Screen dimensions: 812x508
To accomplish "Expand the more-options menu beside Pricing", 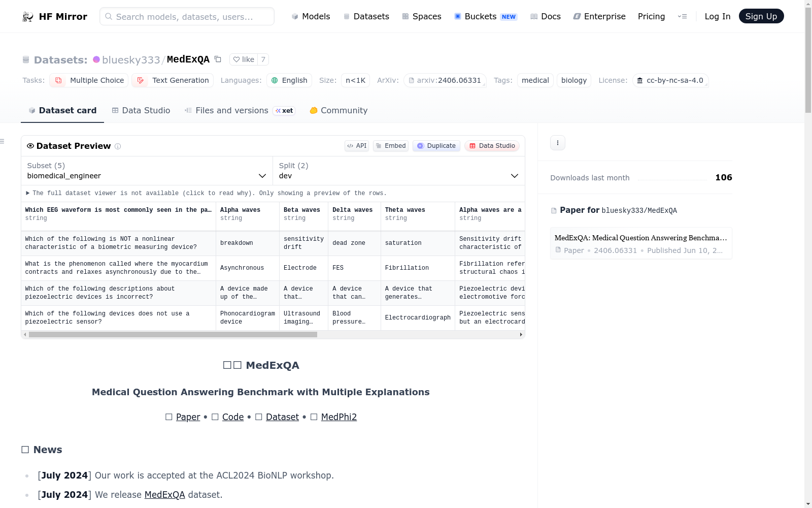I will pos(682,16).
